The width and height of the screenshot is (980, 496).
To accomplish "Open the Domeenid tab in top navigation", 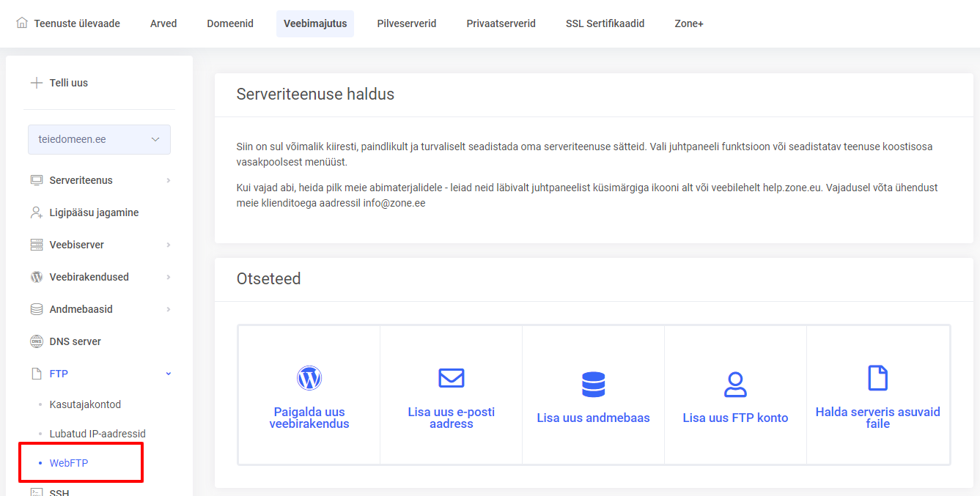I will click(x=229, y=23).
